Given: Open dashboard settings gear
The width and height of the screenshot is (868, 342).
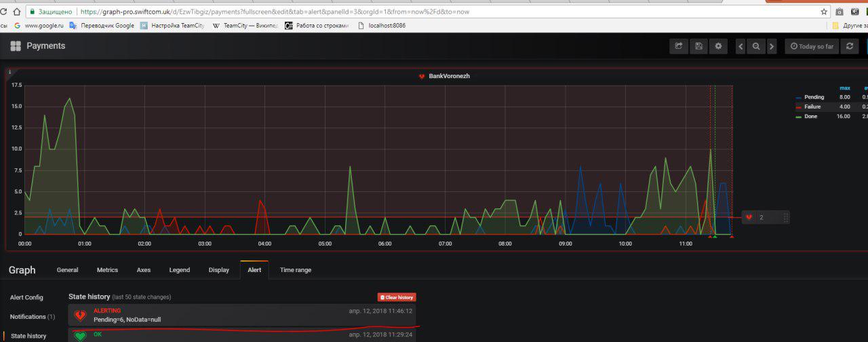Looking at the screenshot, I should coord(718,46).
